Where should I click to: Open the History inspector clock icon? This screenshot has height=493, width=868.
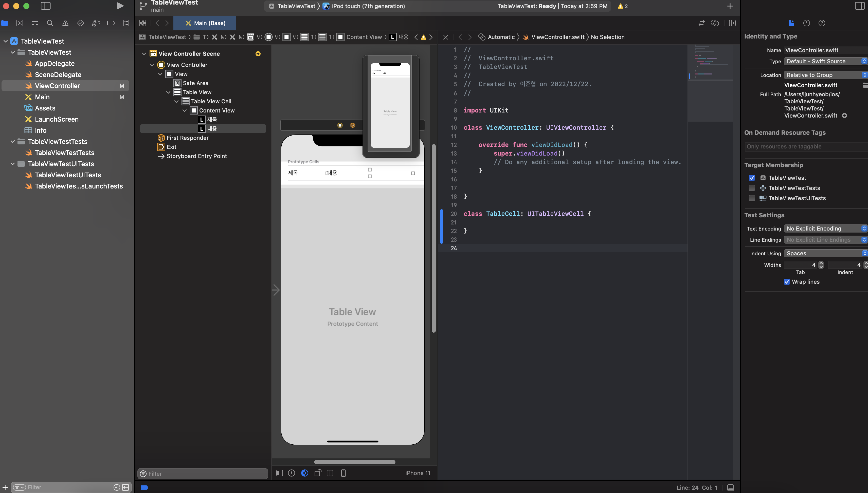[806, 23]
